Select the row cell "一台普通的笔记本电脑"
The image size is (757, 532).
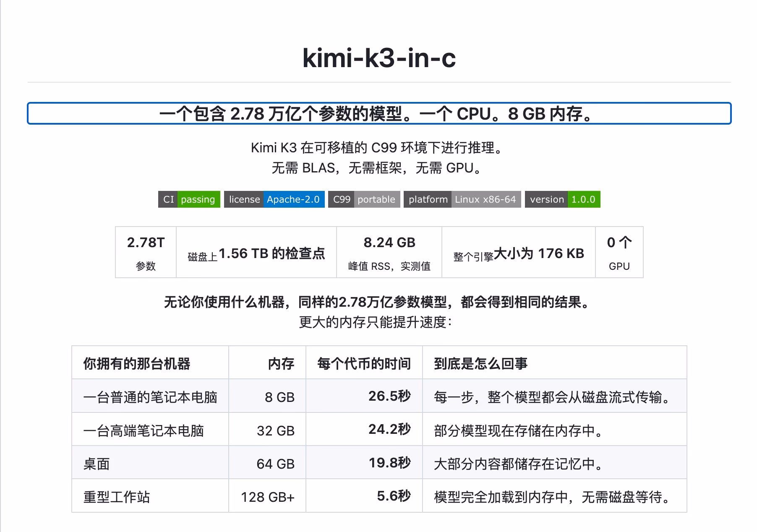tap(150, 396)
